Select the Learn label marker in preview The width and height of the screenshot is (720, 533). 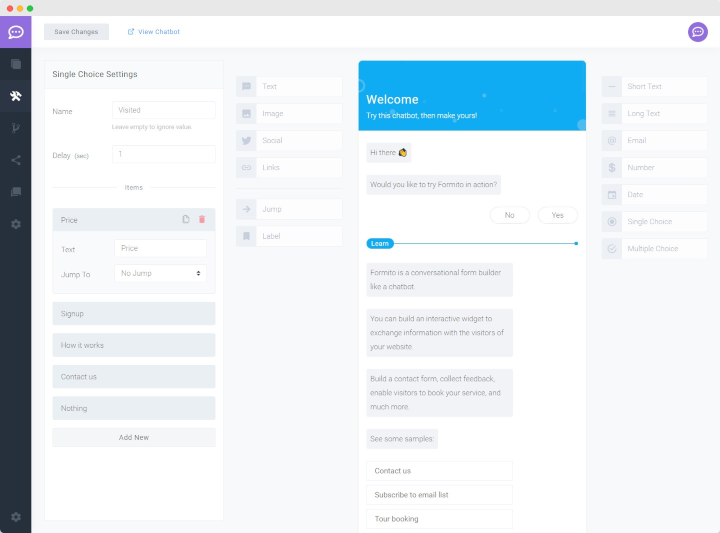[x=380, y=243]
